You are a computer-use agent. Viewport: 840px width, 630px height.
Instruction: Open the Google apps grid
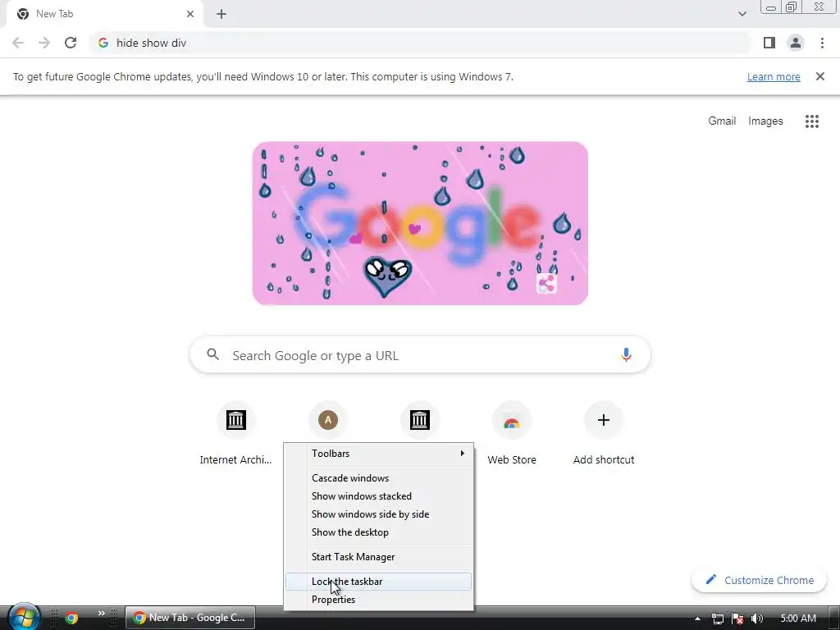pos(811,121)
